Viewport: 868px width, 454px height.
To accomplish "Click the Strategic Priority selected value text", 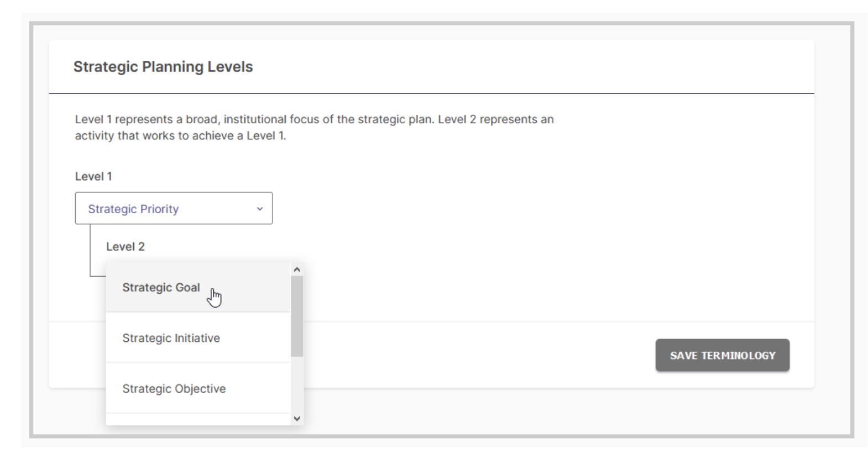I will [x=133, y=209].
